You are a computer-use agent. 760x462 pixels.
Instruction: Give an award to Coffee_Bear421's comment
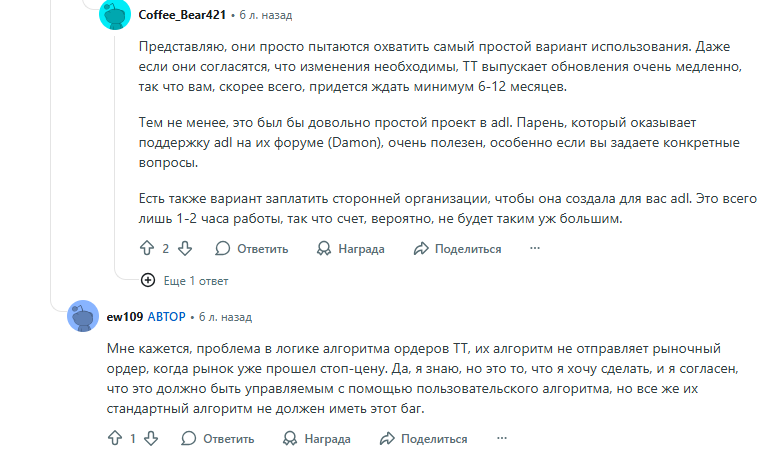tap(349, 248)
